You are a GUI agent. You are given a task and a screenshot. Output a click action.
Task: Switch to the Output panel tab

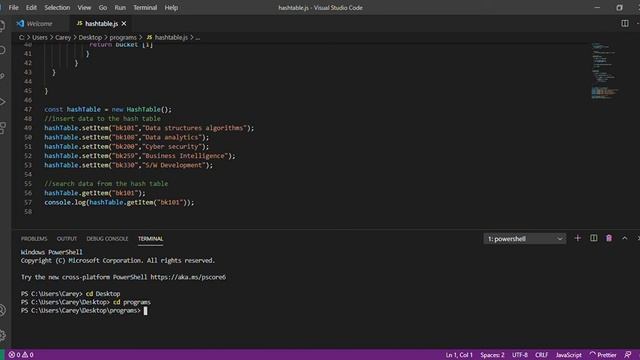(67, 238)
